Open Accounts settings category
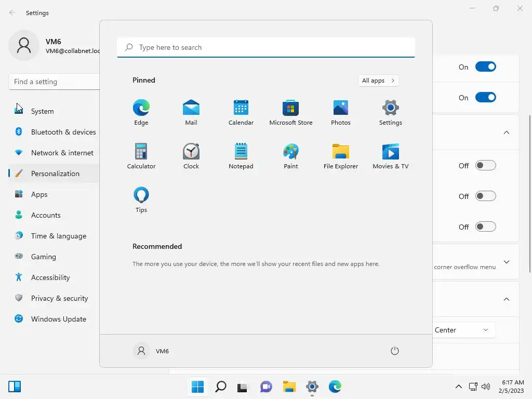Screen dimensions: 532x399 [54, 215]
